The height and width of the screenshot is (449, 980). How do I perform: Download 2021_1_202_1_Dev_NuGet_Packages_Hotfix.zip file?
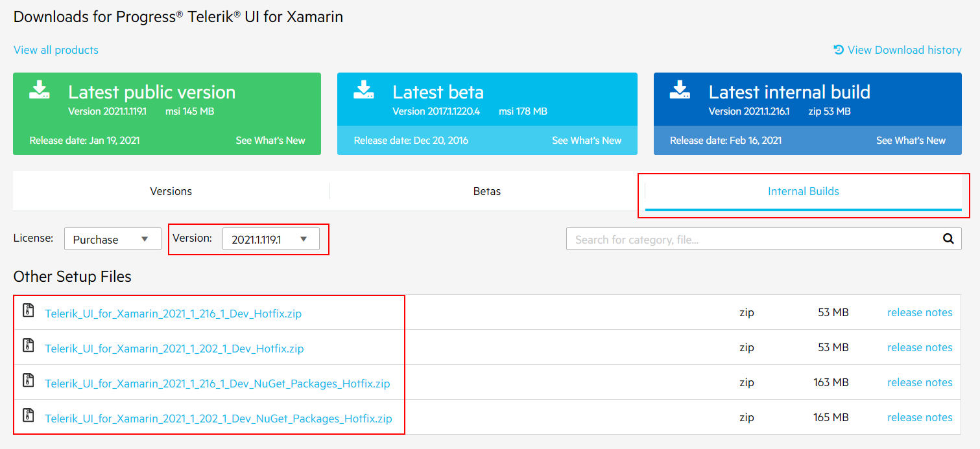click(219, 419)
